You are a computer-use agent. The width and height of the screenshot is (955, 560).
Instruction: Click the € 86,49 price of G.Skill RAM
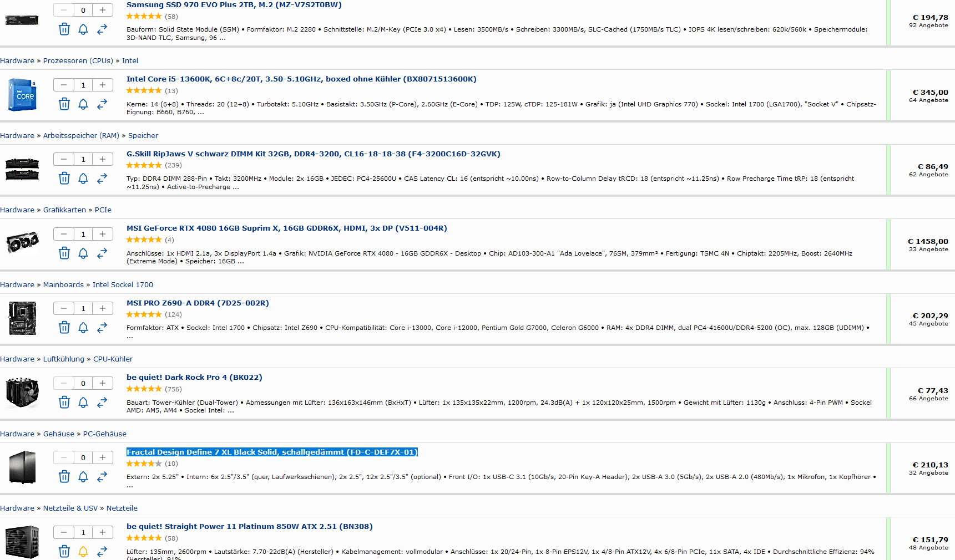point(933,167)
